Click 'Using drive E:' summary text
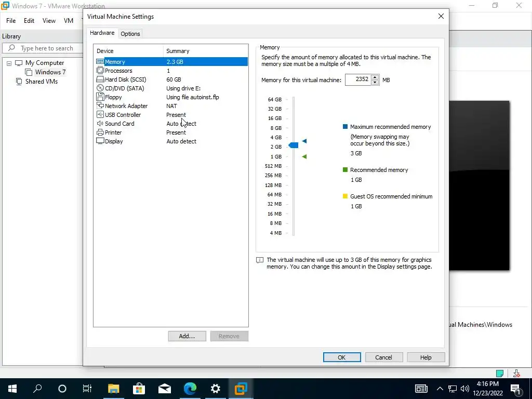 pos(183,88)
